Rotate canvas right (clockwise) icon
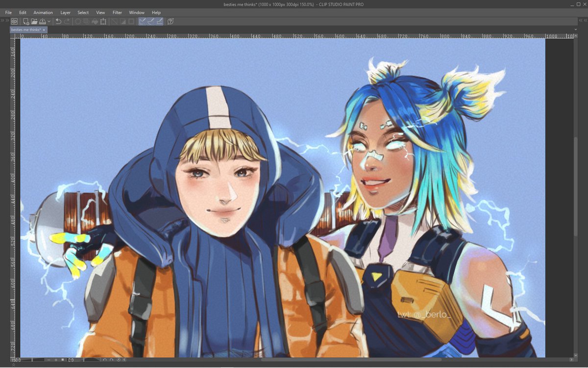This screenshot has height=368, width=588. [111, 360]
